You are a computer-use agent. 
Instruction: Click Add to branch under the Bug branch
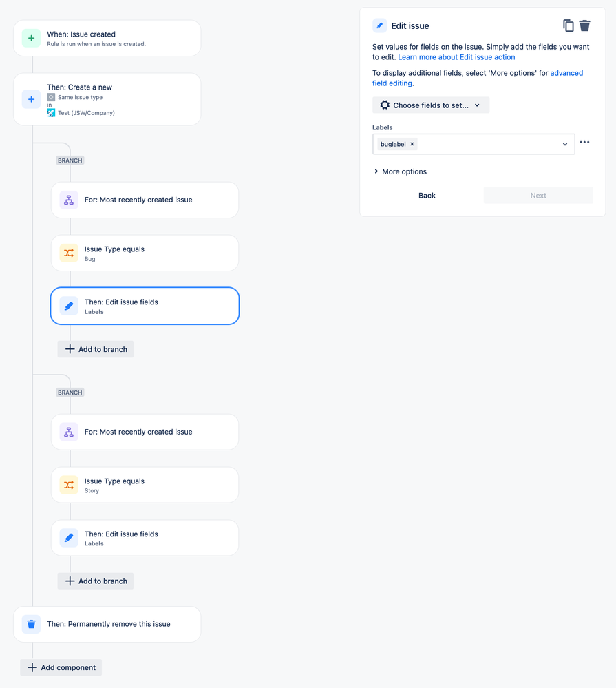coord(95,349)
